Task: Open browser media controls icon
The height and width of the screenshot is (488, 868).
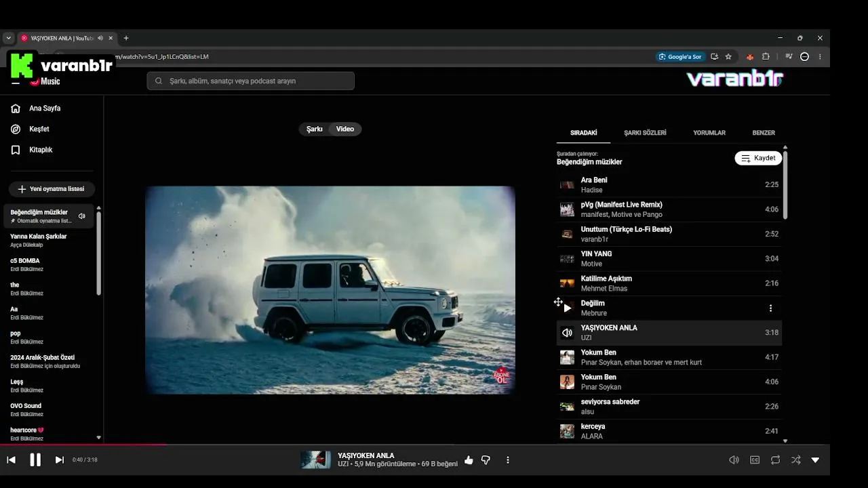Action: click(x=789, y=57)
